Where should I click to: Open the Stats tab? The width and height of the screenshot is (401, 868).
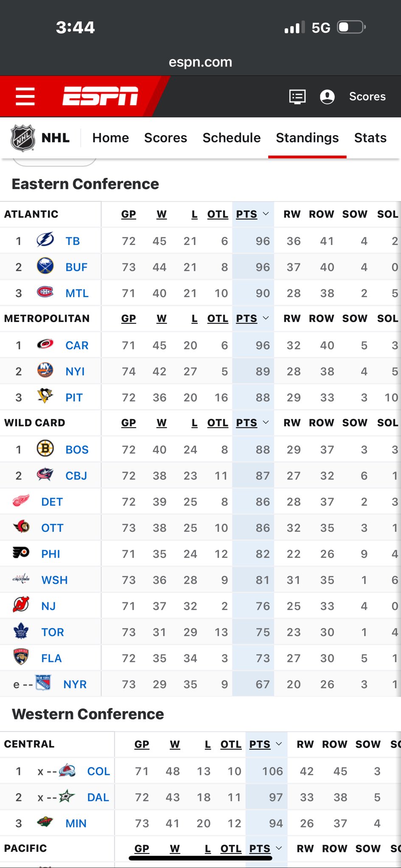(x=370, y=138)
